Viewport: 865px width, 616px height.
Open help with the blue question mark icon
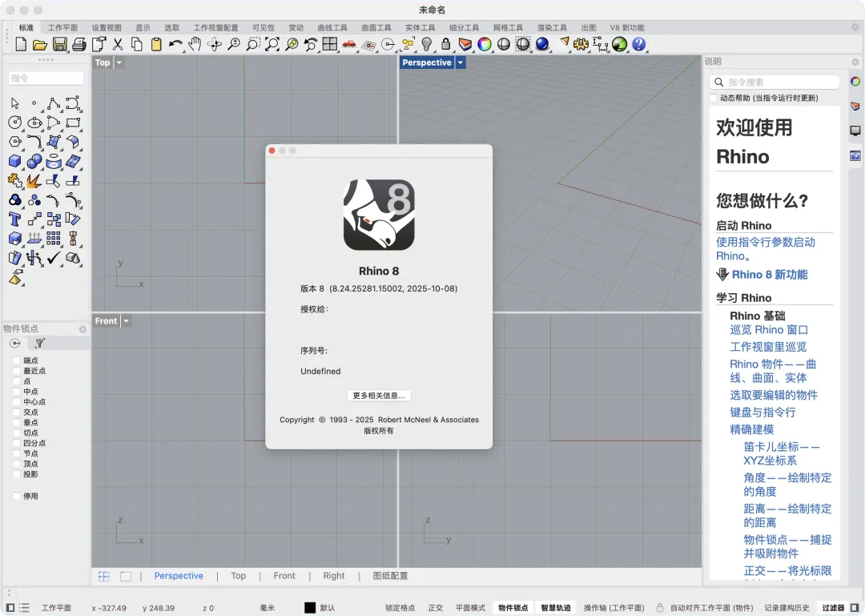(639, 44)
